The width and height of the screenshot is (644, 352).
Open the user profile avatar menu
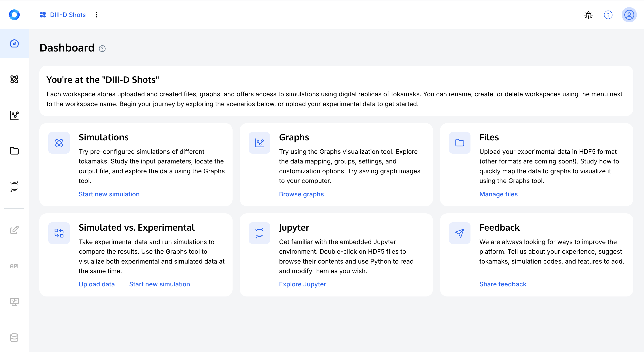[629, 15]
